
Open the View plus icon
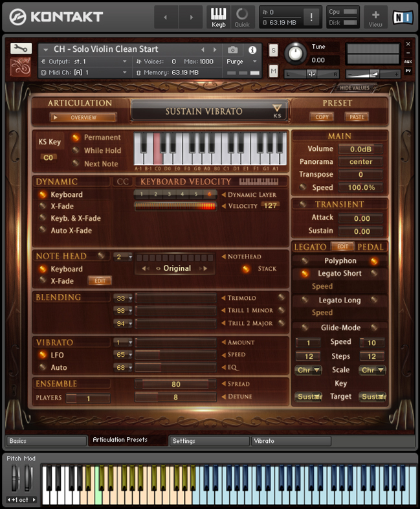375,17
